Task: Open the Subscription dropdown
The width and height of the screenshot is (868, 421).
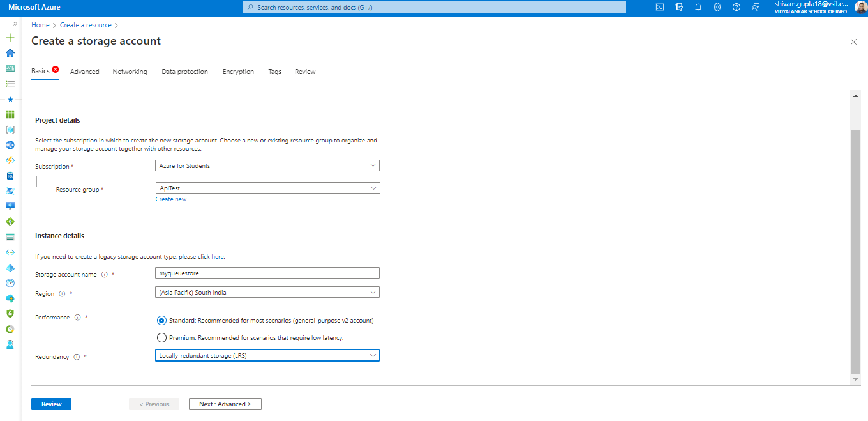Action: pyautogui.click(x=267, y=165)
